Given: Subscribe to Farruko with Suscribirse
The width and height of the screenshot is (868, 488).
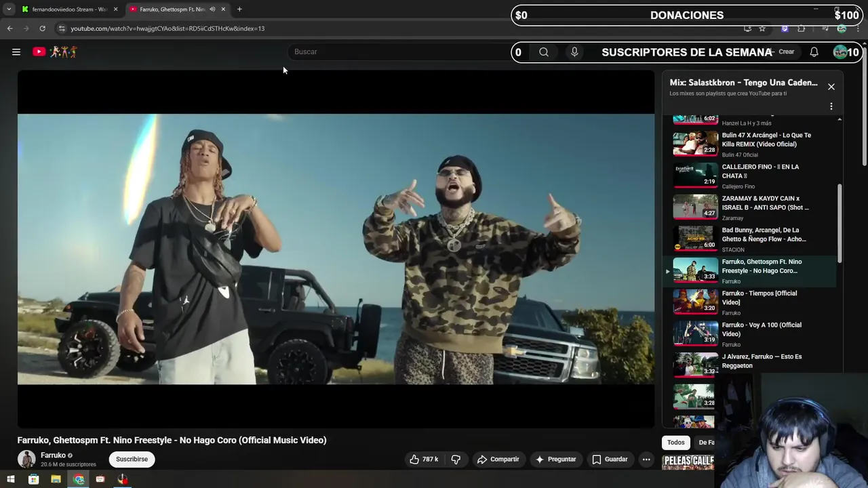Looking at the screenshot, I should tap(132, 459).
